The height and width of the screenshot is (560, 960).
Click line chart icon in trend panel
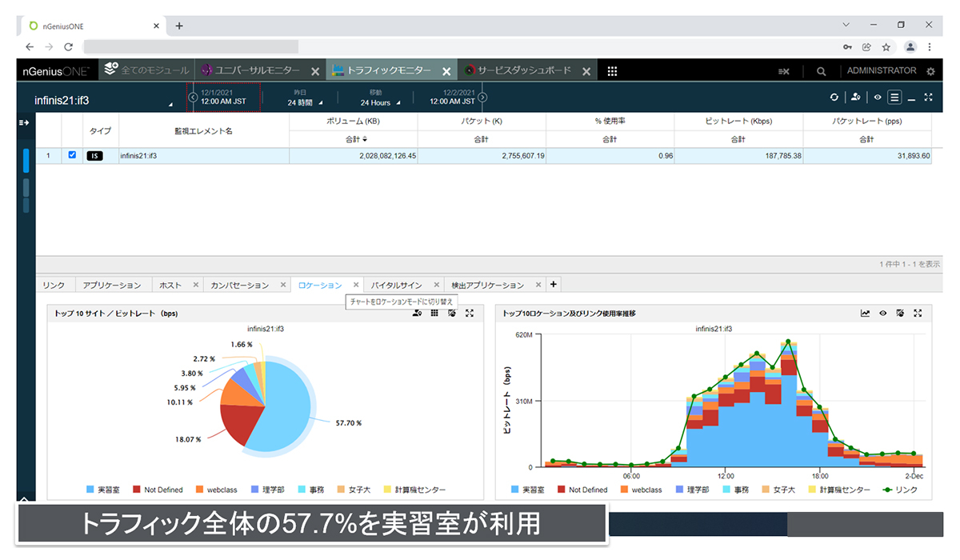(x=865, y=313)
